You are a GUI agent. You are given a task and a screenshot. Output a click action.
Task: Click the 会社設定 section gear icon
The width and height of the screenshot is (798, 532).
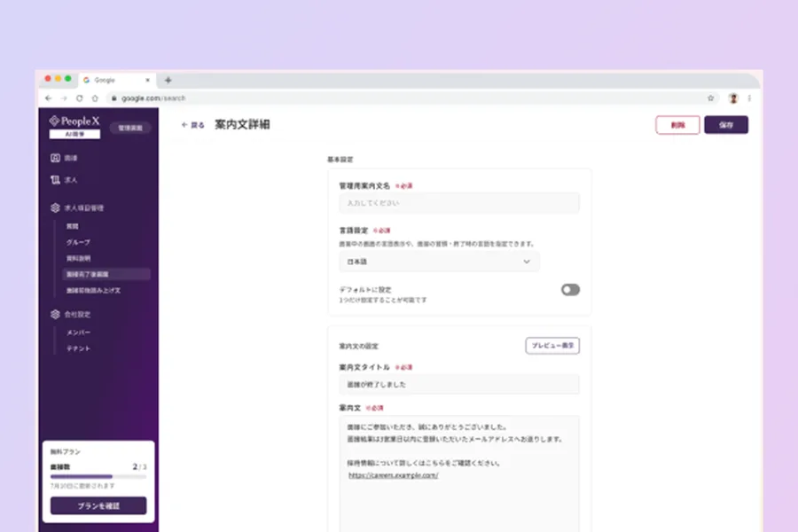click(x=55, y=314)
